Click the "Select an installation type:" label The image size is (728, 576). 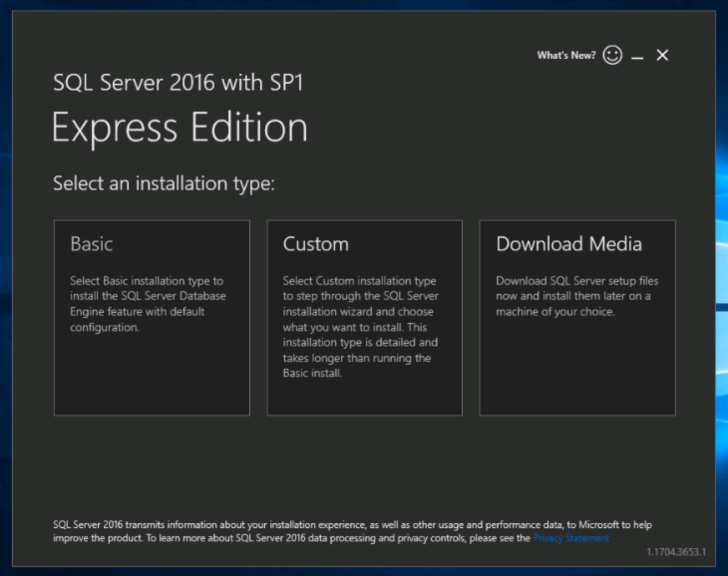tap(164, 183)
